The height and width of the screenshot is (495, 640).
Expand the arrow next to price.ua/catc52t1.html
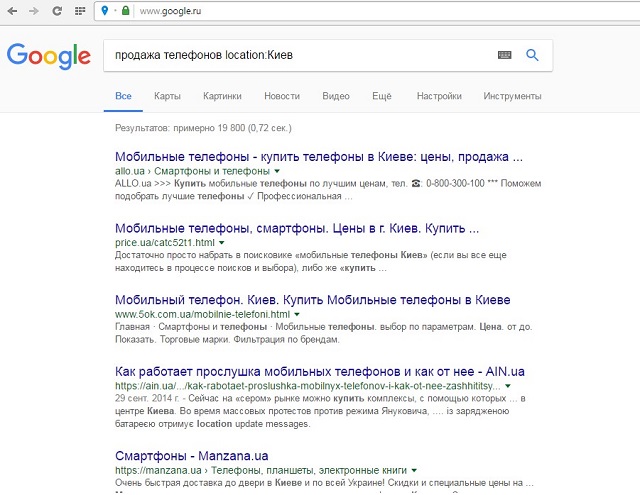(x=222, y=243)
